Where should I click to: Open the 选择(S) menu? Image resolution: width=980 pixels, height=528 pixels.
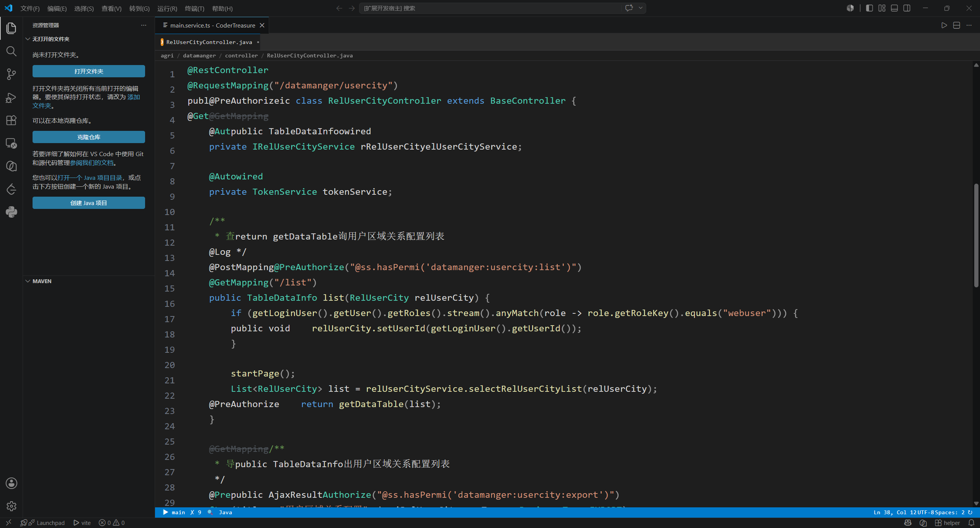click(84, 8)
